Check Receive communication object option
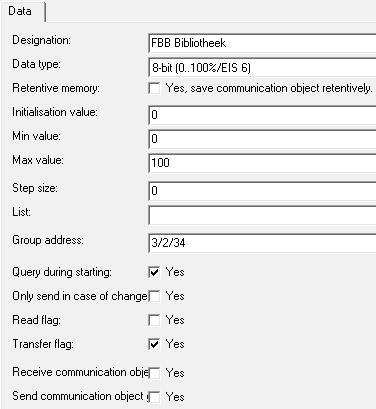This screenshot has height=409, width=376. tap(154, 373)
